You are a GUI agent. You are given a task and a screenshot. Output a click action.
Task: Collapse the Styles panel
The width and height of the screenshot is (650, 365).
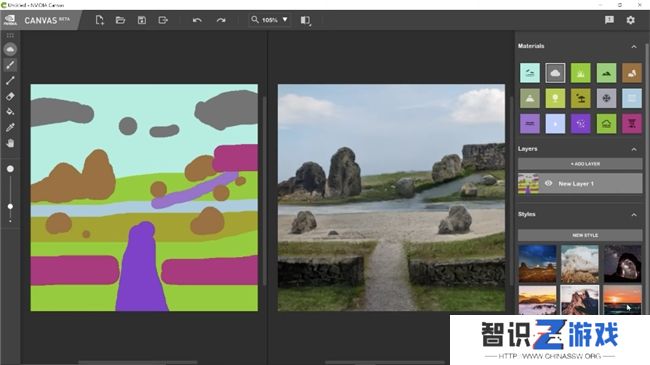[634, 214]
